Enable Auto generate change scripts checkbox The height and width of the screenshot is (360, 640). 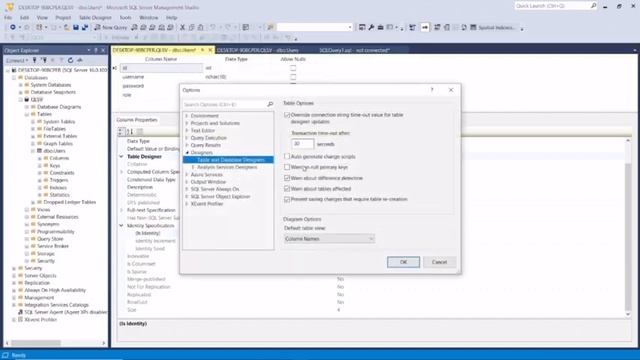click(287, 156)
